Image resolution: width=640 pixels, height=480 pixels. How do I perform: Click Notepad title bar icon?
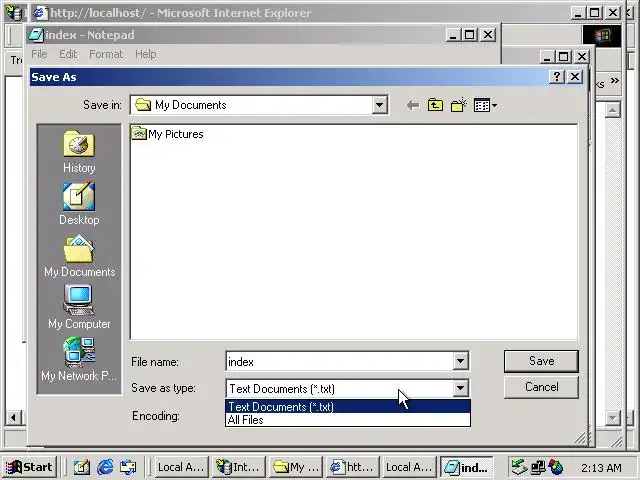click(36, 35)
